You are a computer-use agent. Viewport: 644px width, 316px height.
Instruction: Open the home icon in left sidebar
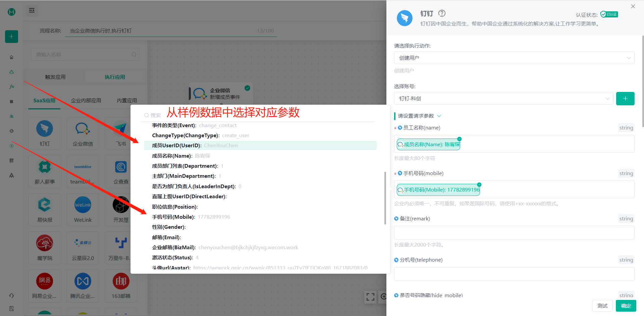click(x=11, y=57)
